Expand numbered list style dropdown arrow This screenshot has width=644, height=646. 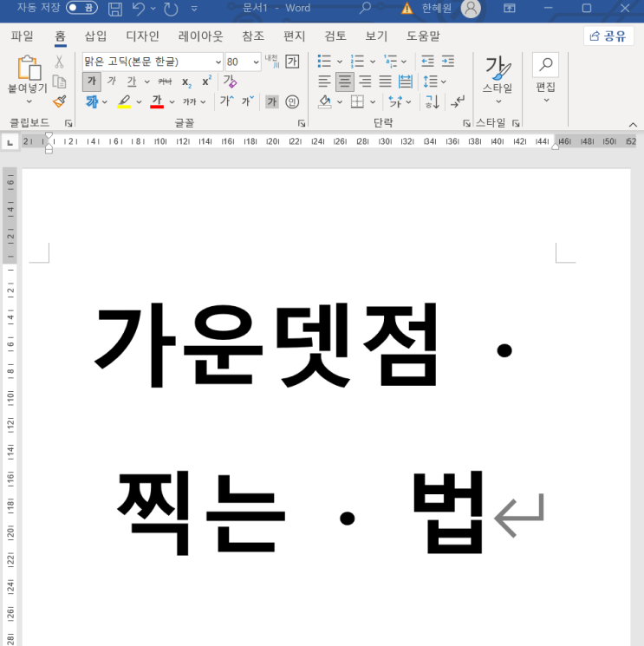[373, 62]
